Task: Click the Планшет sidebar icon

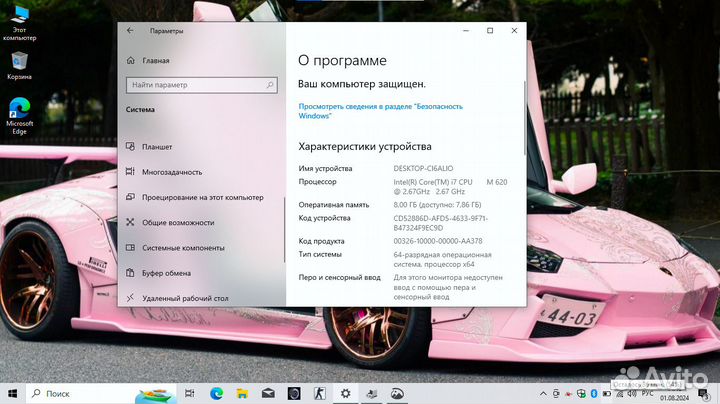Action: (x=130, y=146)
